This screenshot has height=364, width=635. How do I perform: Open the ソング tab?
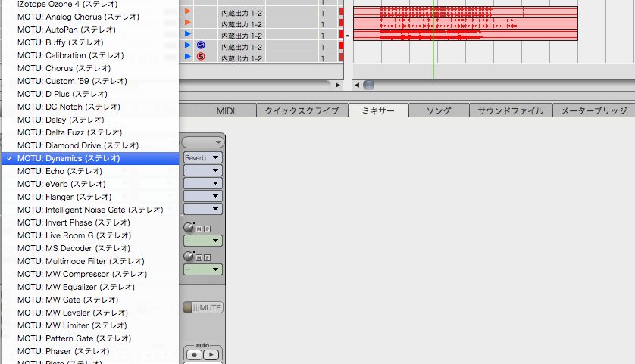[439, 110]
